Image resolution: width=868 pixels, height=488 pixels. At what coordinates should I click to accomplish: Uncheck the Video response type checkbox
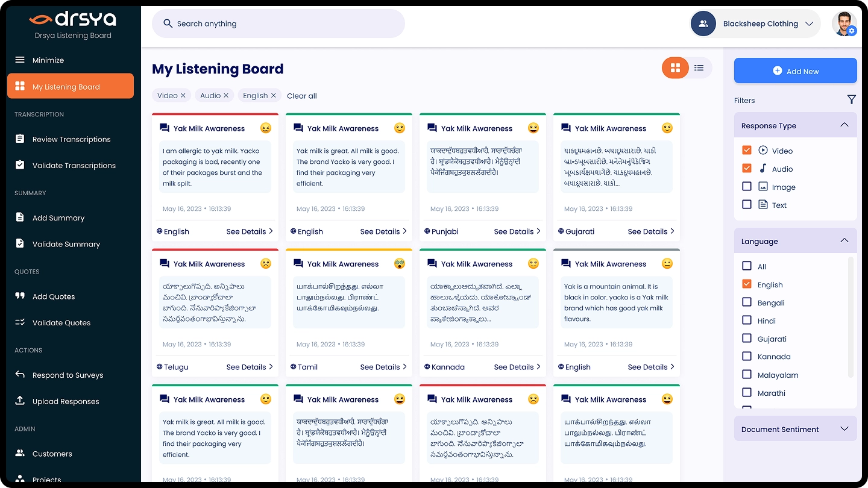click(747, 150)
